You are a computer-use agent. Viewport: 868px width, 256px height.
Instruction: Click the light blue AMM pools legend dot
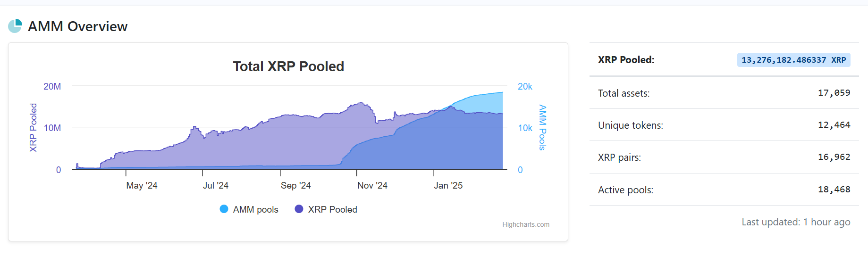[x=224, y=209]
